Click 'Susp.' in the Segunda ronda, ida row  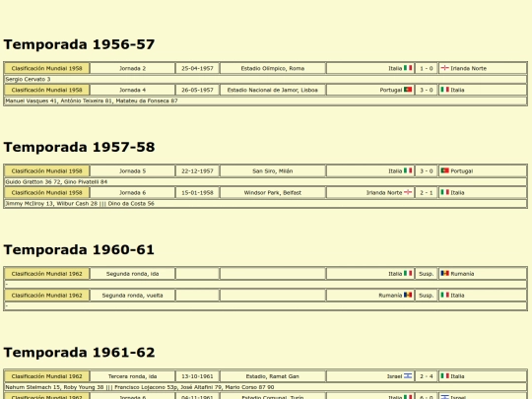point(427,274)
